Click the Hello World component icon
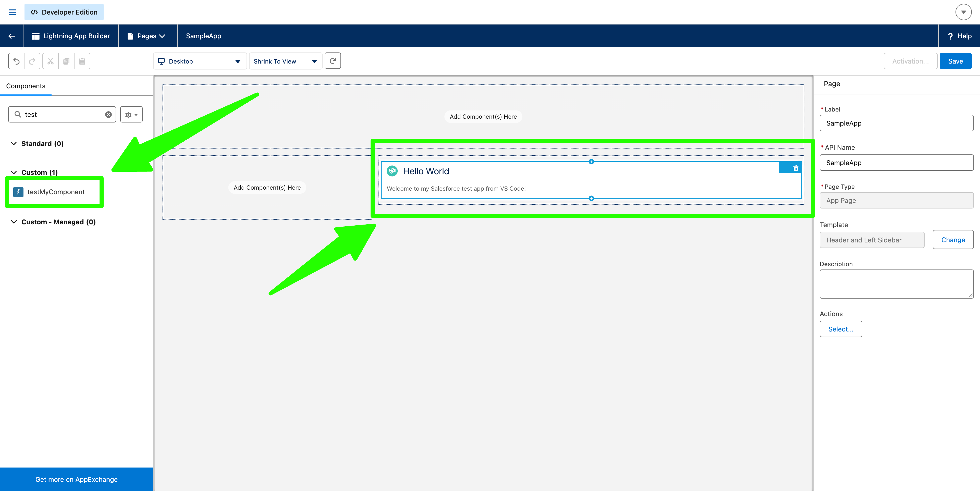 392,171
